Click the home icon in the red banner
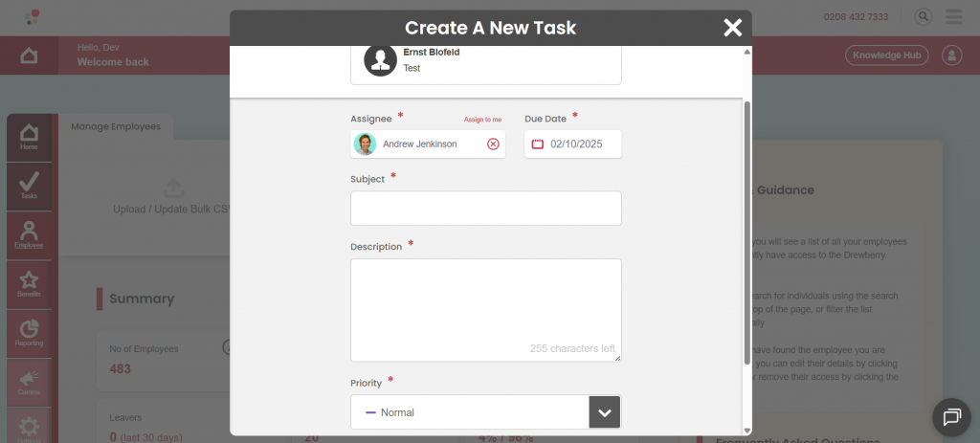The image size is (980, 443). (30, 55)
